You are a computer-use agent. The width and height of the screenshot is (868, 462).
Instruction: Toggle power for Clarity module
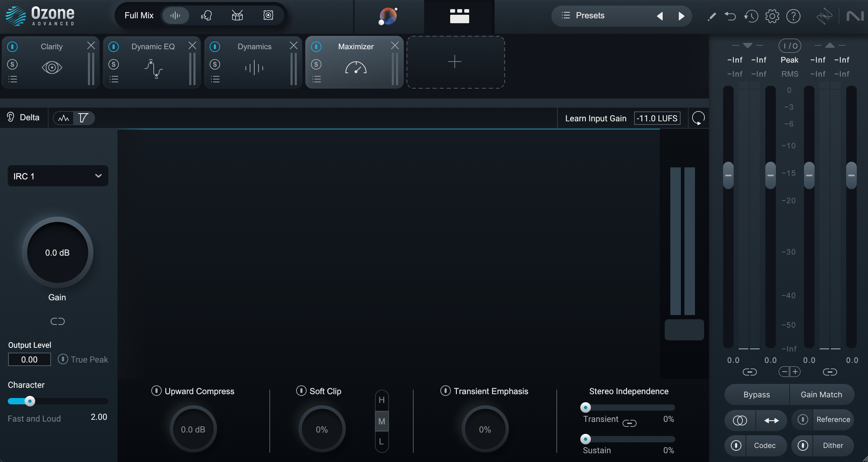[12, 46]
